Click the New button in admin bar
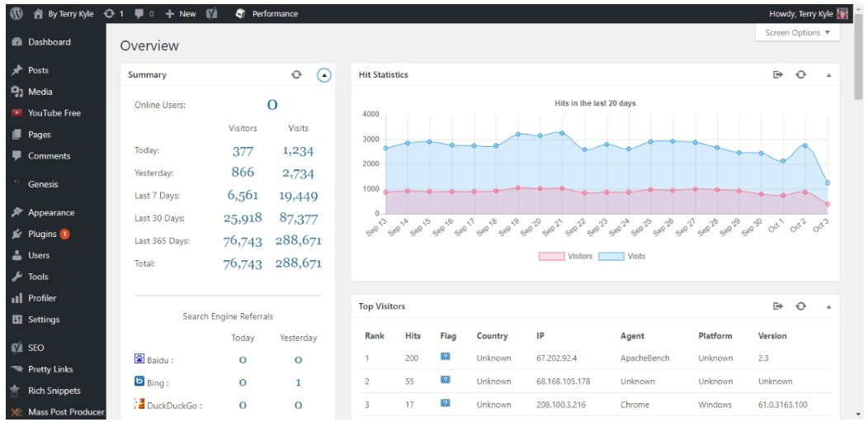The width and height of the screenshot is (868, 422). coord(181,13)
